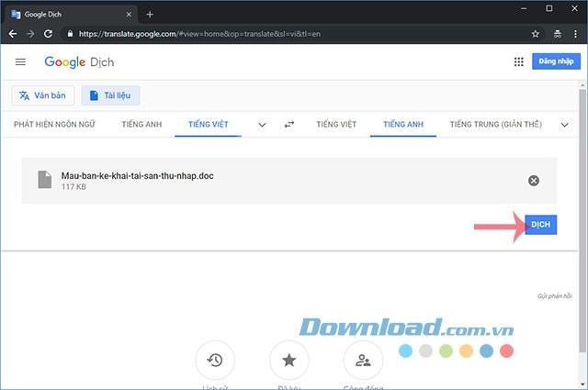The height and width of the screenshot is (390, 588).
Task: Choose Tiếng Việt as source language
Action: tap(209, 125)
